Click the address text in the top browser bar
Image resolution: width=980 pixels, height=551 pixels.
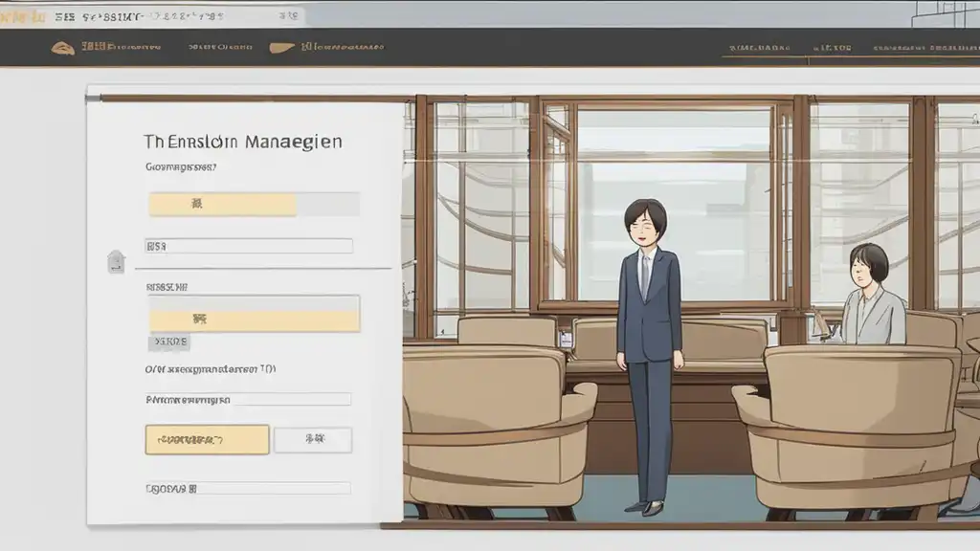140,17
